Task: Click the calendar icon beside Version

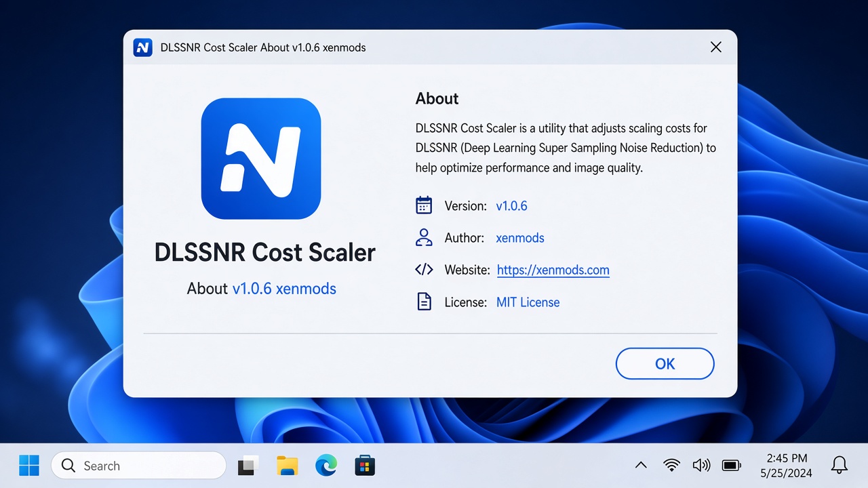Action: (424, 205)
